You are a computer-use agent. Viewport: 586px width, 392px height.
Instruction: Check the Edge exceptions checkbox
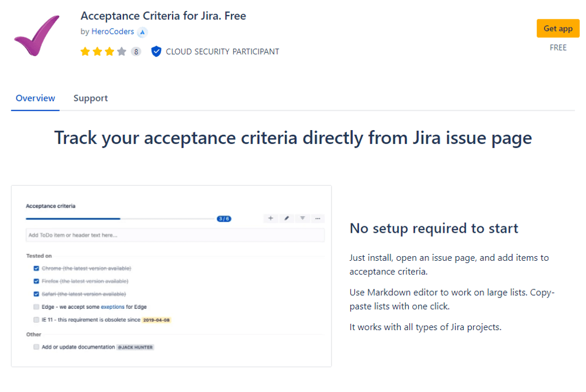[x=36, y=307]
